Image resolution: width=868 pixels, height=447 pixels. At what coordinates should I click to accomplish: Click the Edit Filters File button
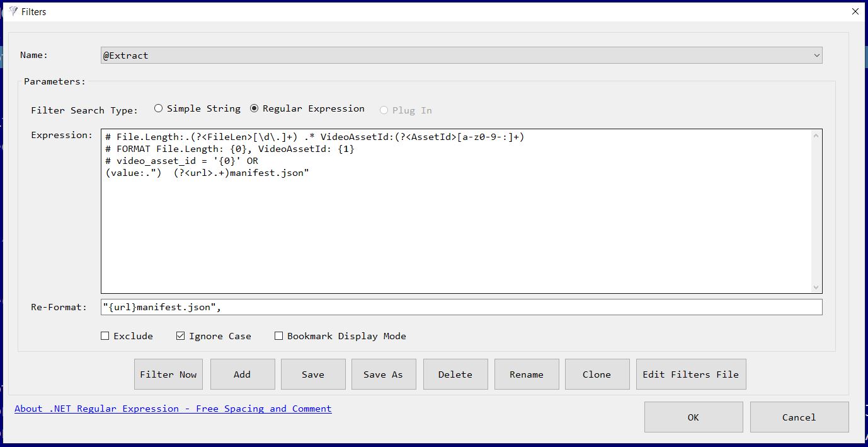[x=691, y=374]
